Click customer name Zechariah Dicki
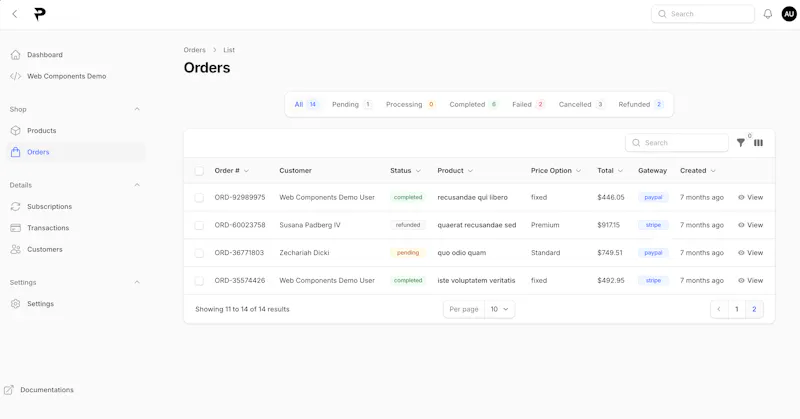Viewport: 800px width, 419px height. 304,253
